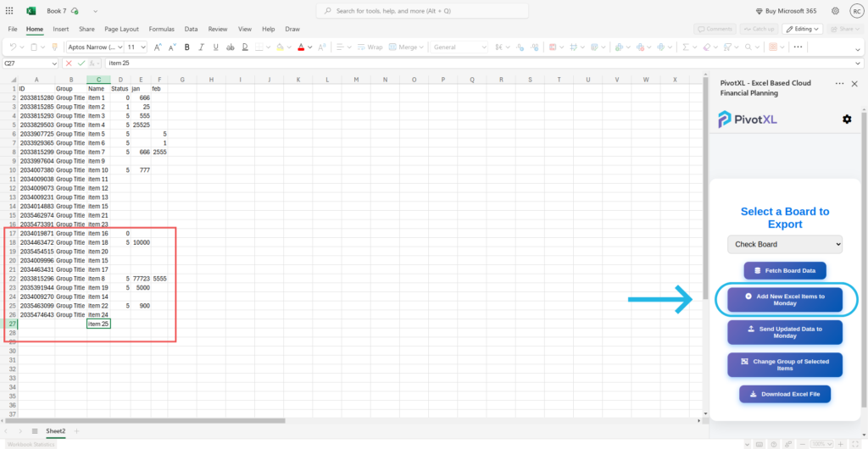Click the RC account avatar
This screenshot has width=868, height=449.
(x=856, y=11)
